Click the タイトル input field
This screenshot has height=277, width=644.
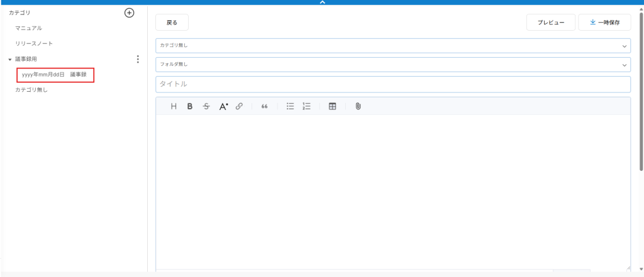(392, 84)
